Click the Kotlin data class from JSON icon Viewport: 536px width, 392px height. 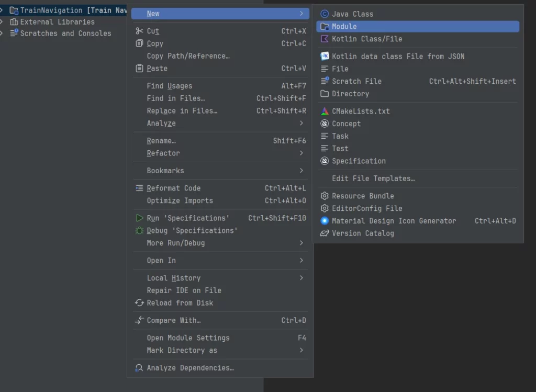coord(325,57)
